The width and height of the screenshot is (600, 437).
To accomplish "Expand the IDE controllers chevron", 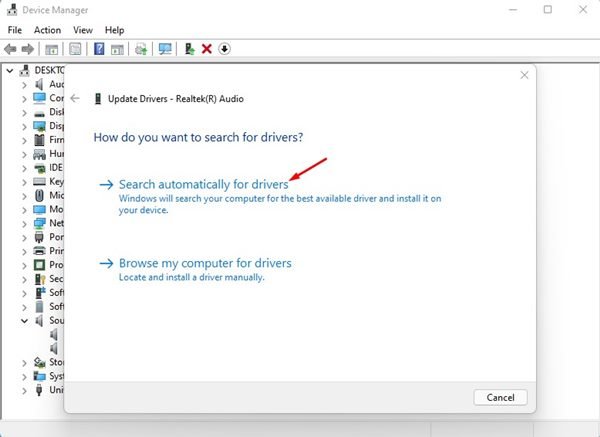I will click(x=24, y=168).
